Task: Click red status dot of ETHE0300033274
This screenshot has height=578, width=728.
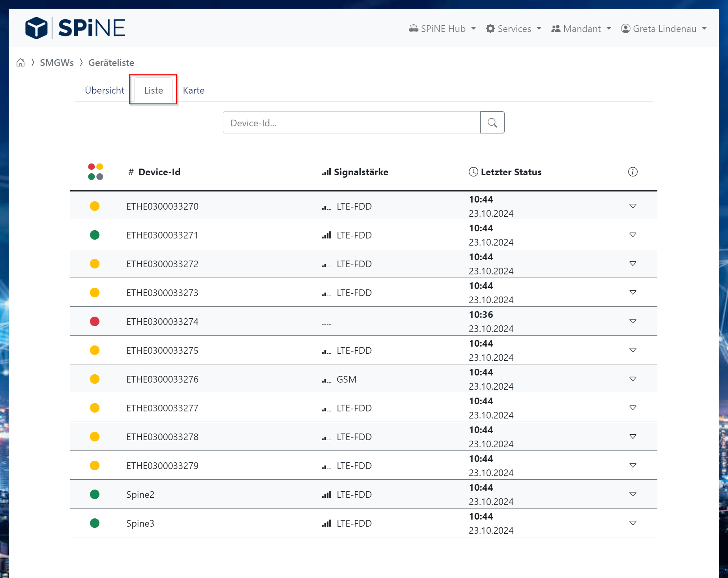Action: [95, 321]
